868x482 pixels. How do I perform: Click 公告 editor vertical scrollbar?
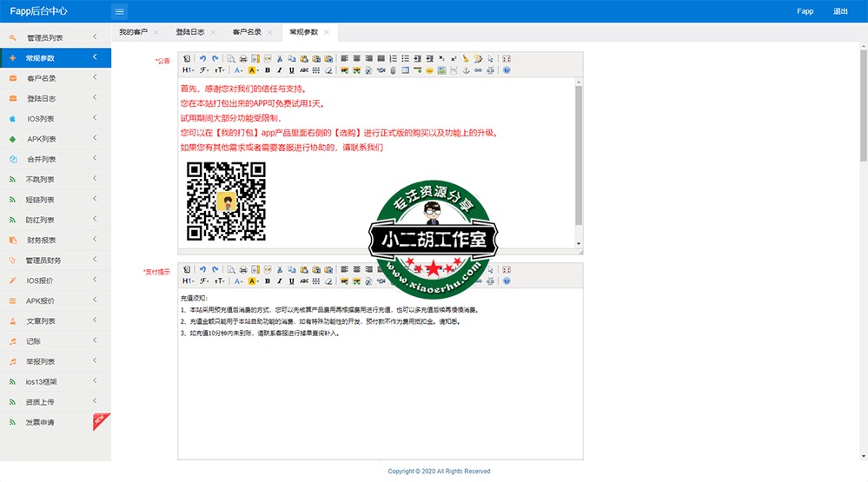coord(579,155)
